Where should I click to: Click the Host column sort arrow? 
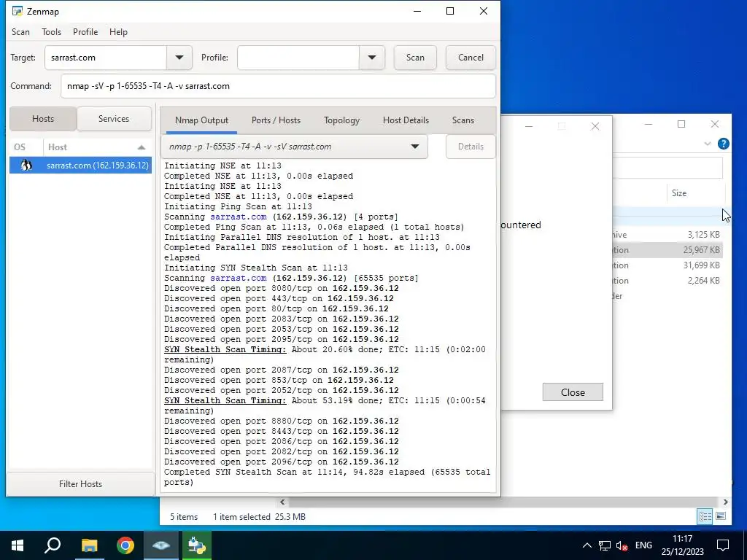pyautogui.click(x=142, y=147)
